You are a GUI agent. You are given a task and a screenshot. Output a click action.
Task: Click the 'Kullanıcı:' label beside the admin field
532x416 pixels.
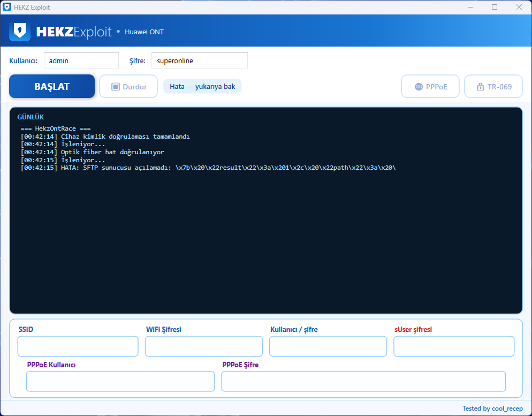(24, 60)
